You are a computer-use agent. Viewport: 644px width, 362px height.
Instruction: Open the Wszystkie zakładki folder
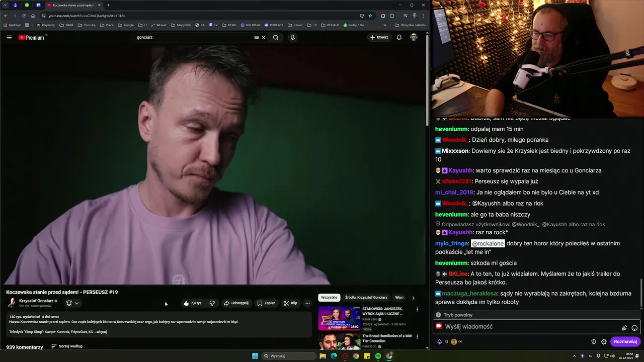(x=410, y=25)
